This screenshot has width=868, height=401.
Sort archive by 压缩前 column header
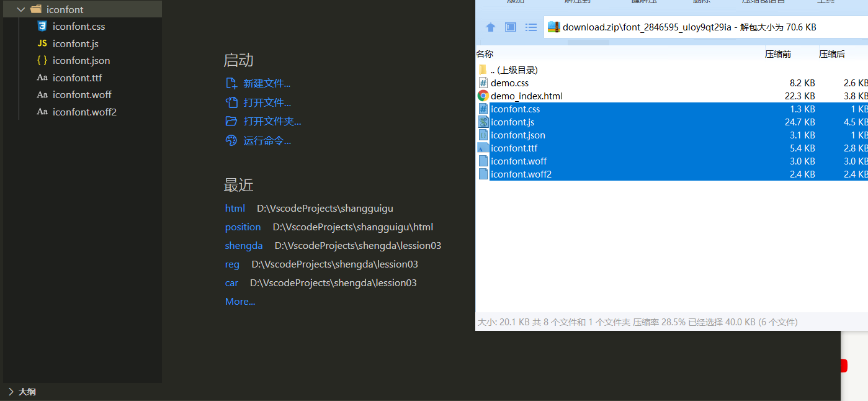pos(777,54)
